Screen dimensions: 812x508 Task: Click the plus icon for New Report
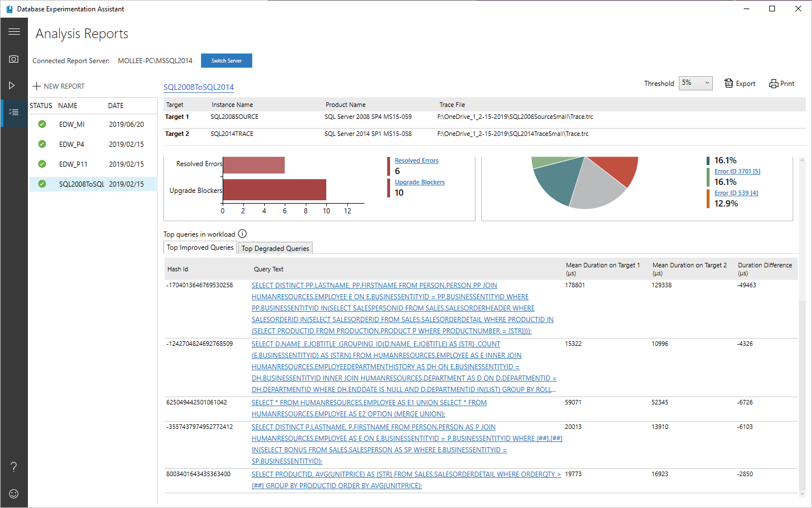tap(37, 86)
